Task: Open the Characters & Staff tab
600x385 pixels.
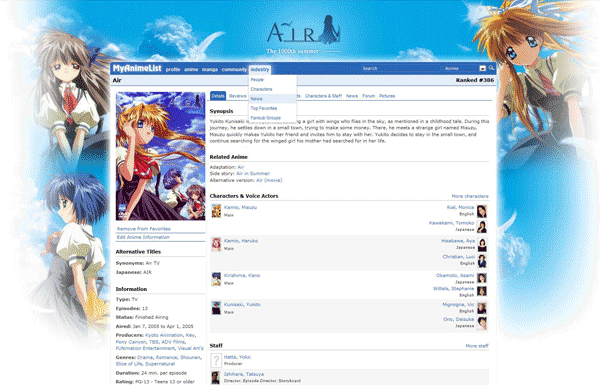Action: pyautogui.click(x=323, y=96)
